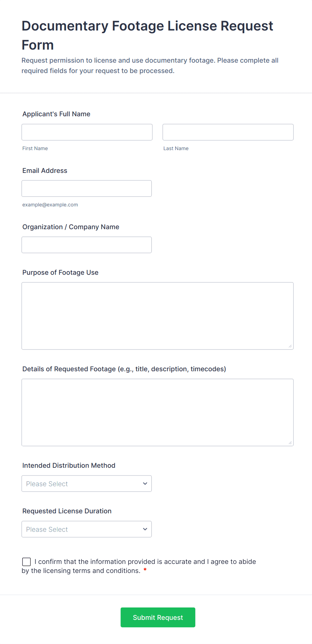Click the resize handle of Details textarea
312x644 pixels.
point(290,442)
